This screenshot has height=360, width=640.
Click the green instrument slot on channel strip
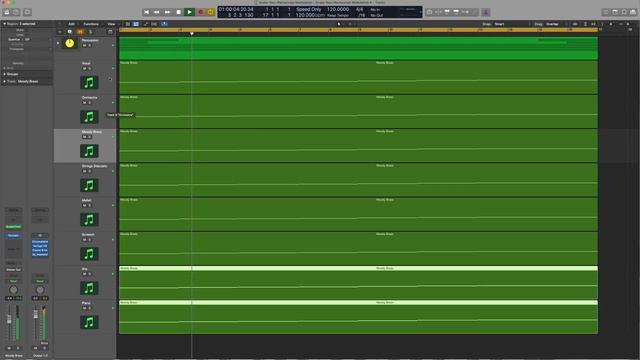13,227
